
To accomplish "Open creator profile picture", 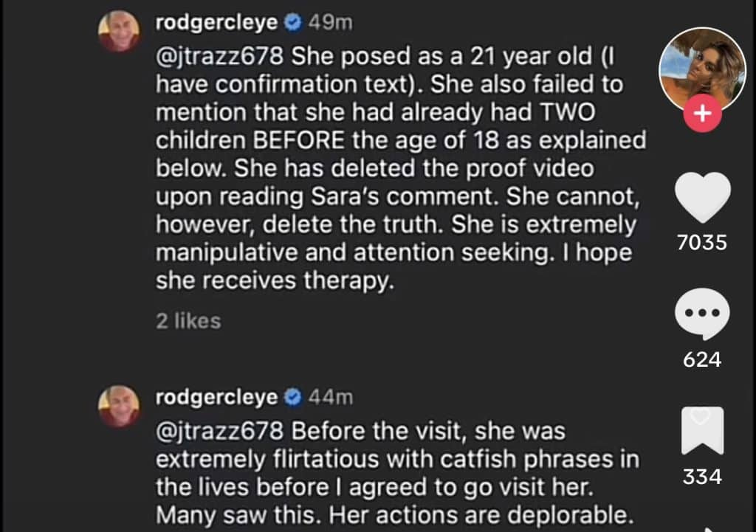I will coord(703,70).
